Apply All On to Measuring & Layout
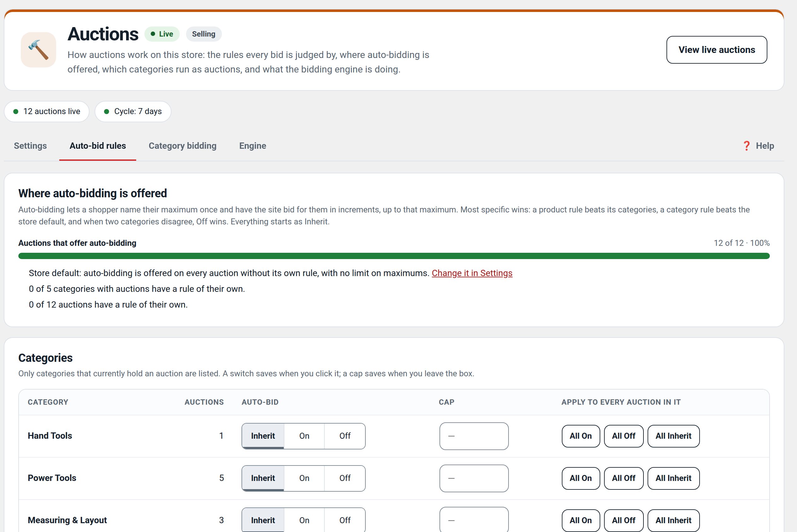The width and height of the screenshot is (797, 532). coord(580,520)
